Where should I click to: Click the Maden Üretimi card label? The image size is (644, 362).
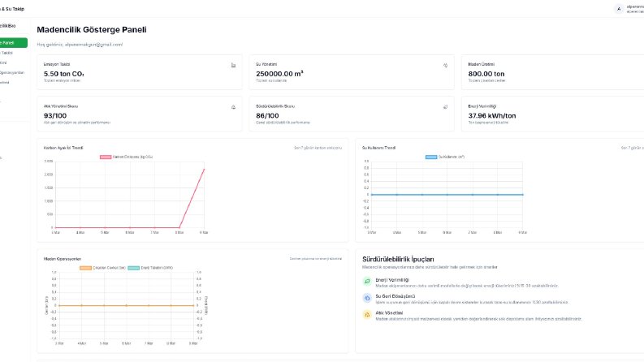pyautogui.click(x=482, y=64)
